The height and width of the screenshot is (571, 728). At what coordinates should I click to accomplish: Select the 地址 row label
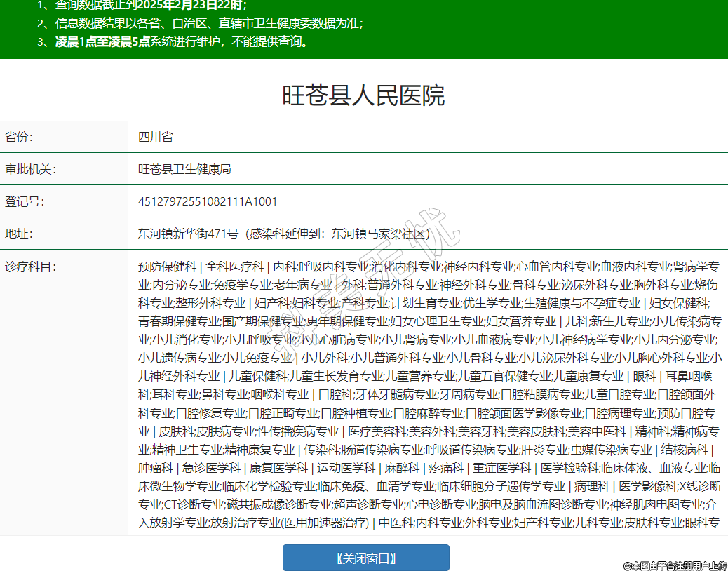click(19, 234)
